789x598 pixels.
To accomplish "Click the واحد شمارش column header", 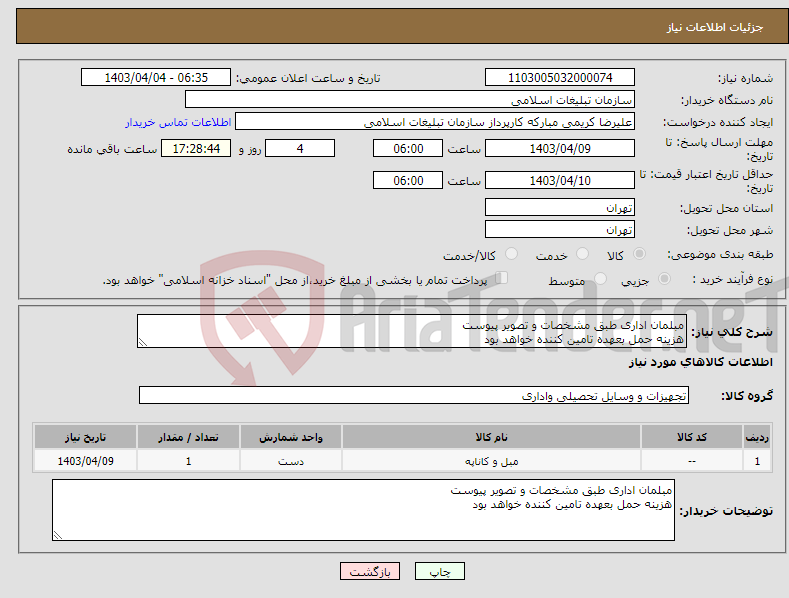I will click(x=291, y=437).
